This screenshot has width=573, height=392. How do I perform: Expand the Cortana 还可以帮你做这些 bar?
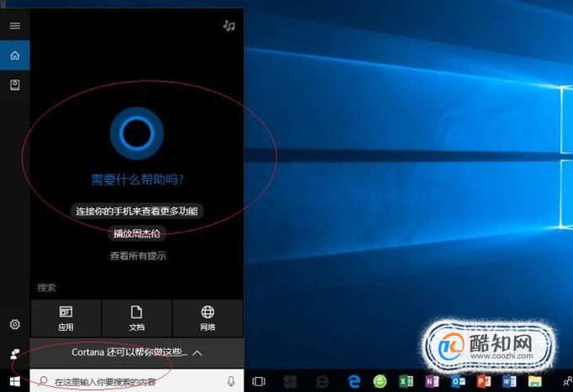(x=137, y=353)
